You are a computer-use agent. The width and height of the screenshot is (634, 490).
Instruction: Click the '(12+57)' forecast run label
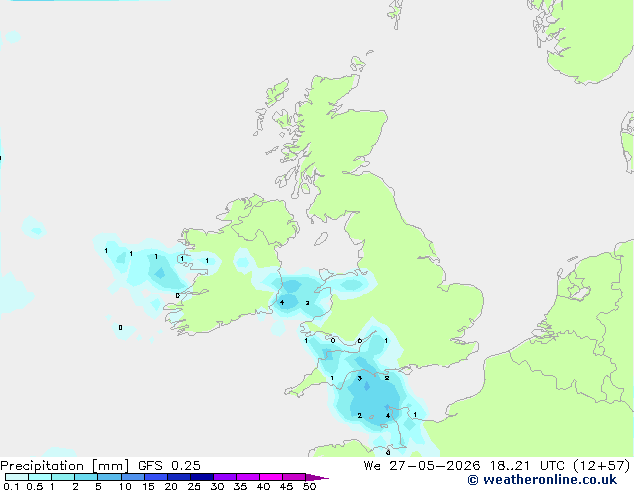tap(602, 466)
